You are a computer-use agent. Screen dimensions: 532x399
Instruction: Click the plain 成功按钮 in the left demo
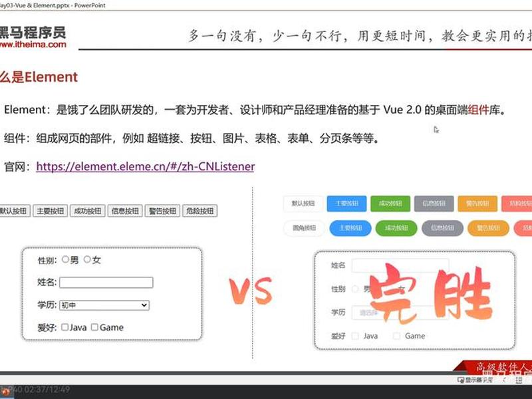pyautogui.click(x=88, y=211)
